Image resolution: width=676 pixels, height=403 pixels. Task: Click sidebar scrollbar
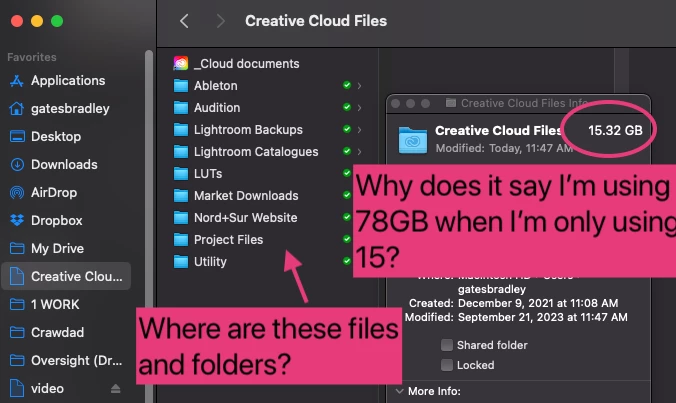pyautogui.click(x=149, y=226)
